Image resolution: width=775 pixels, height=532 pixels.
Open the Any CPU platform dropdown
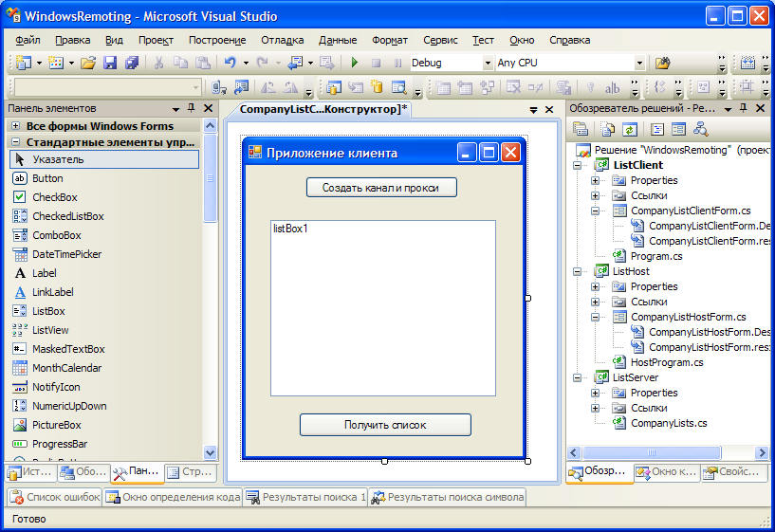tap(639, 63)
